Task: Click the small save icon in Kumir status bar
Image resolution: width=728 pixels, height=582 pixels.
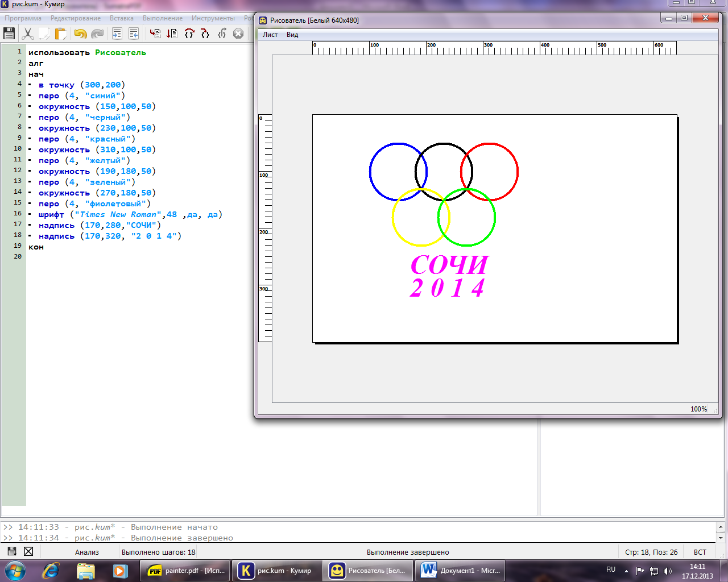Action: coord(11,551)
